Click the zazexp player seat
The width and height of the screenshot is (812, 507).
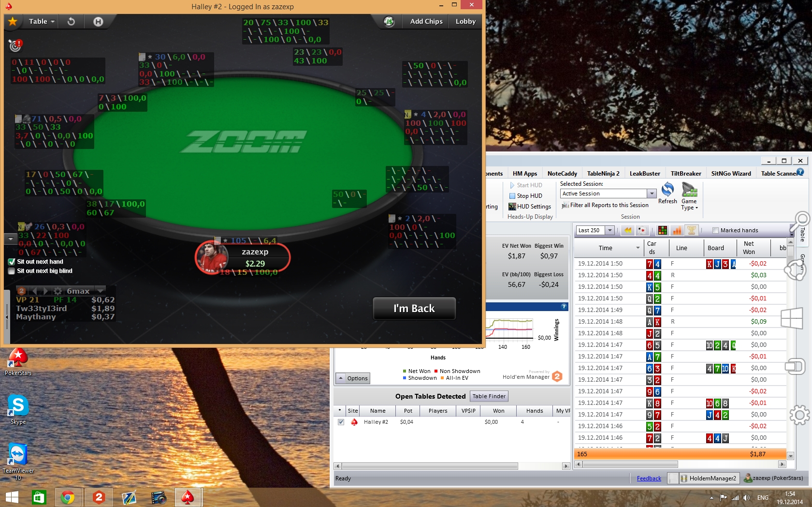tap(243, 257)
